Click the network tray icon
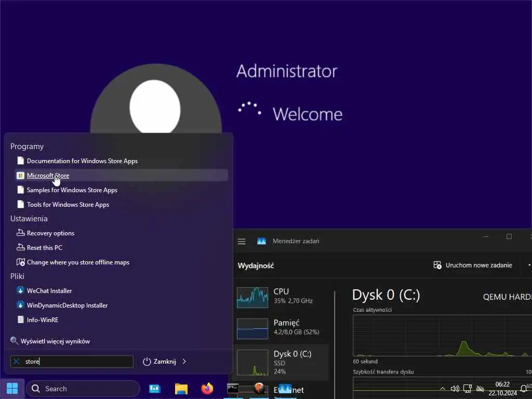 tap(468, 389)
